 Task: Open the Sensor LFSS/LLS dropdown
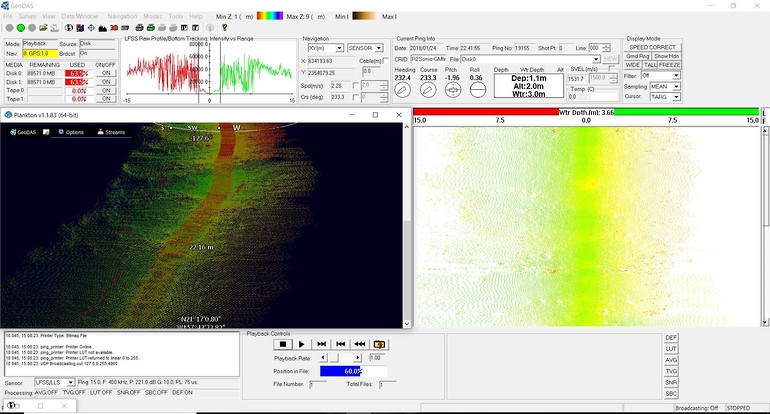[x=55, y=382]
